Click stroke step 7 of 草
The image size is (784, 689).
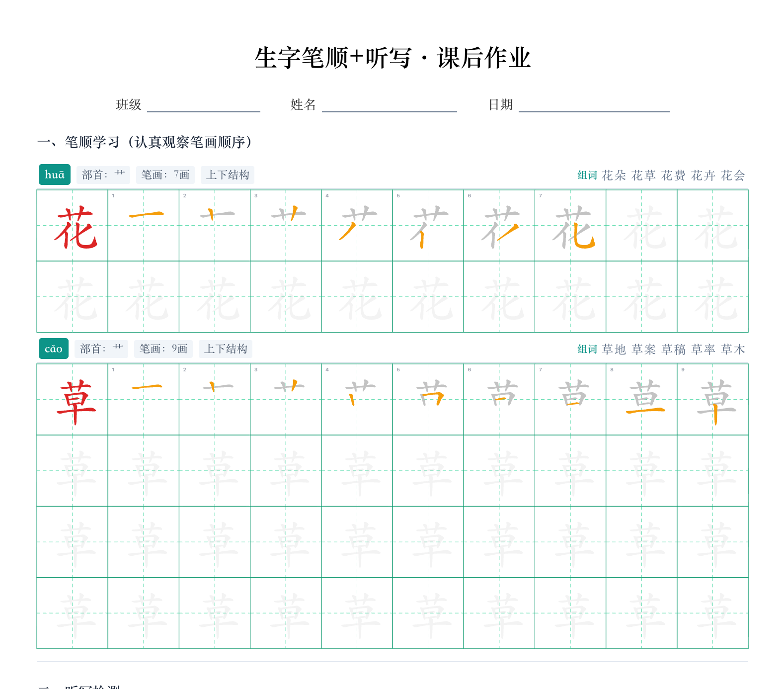click(570, 400)
